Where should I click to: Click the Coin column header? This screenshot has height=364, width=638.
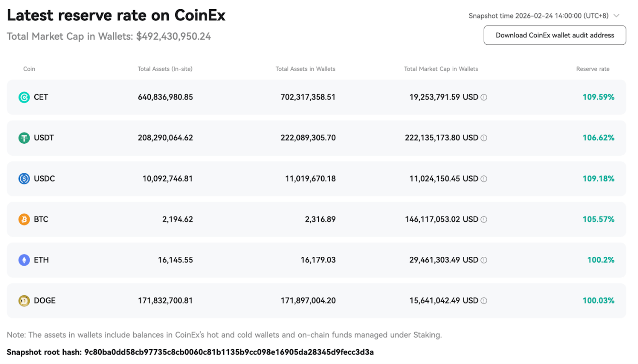coord(29,68)
